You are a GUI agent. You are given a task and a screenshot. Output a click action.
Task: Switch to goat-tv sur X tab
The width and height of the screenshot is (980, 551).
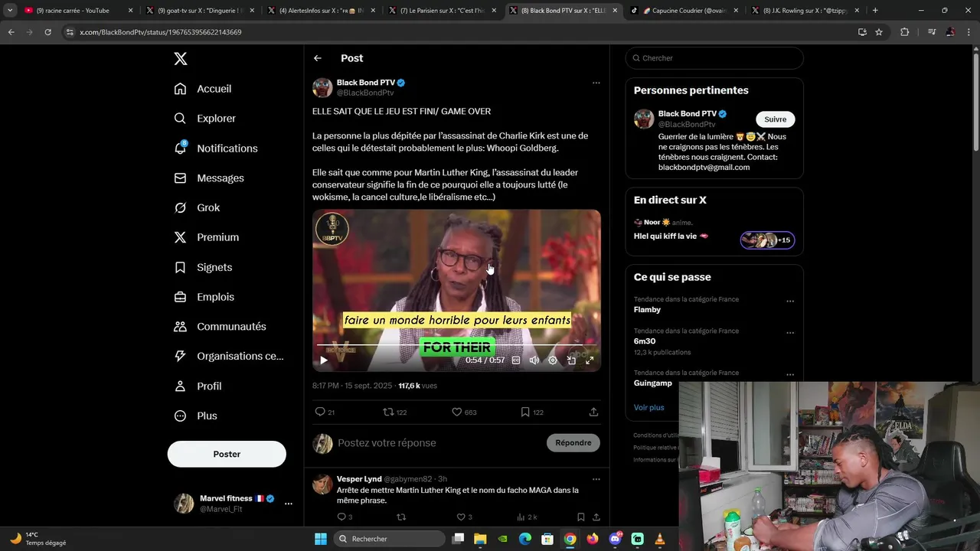(x=200, y=11)
